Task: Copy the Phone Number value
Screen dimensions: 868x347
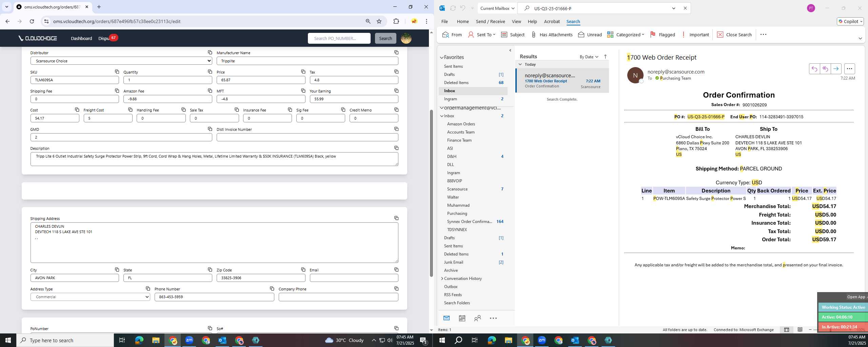Action: 272,289
